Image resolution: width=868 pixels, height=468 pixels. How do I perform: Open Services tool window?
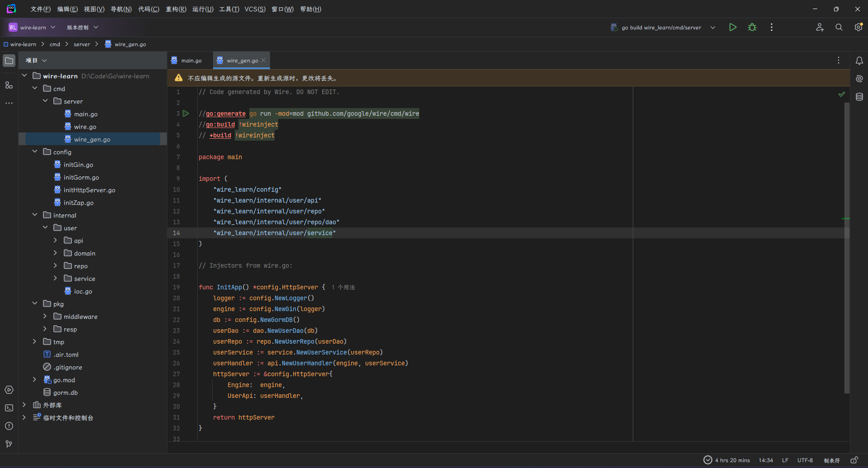pyautogui.click(x=9, y=390)
